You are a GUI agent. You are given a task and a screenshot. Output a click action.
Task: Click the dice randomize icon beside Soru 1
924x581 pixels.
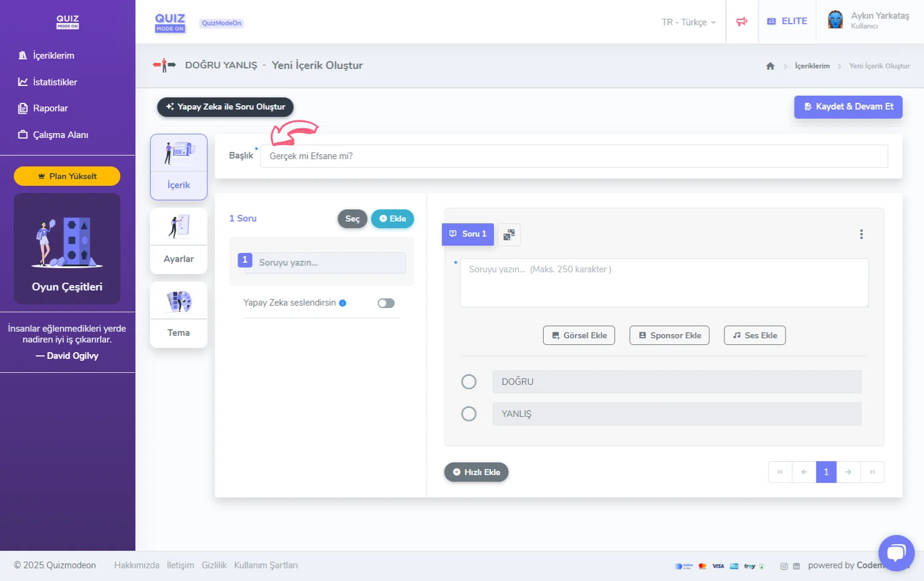tap(509, 235)
